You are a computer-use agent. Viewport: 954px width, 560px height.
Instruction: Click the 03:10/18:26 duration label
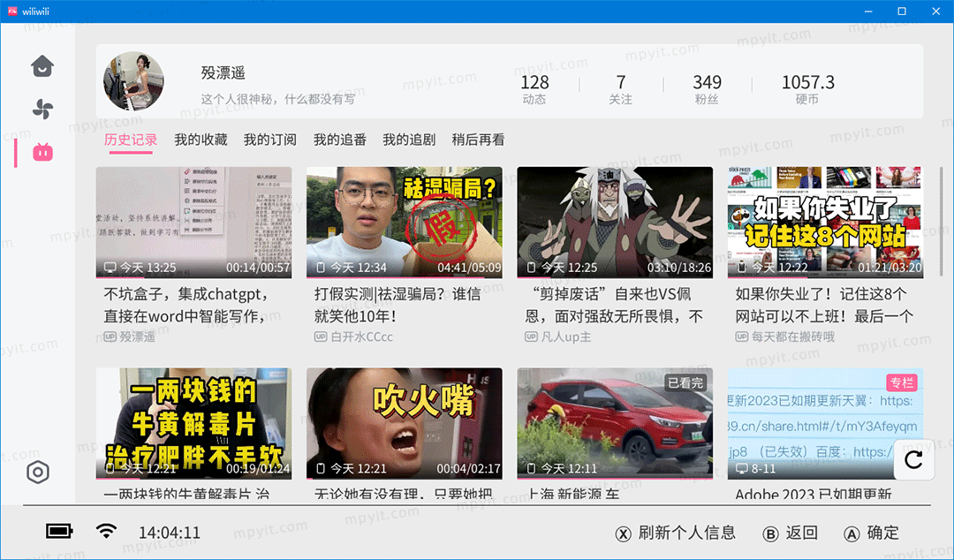tap(679, 268)
